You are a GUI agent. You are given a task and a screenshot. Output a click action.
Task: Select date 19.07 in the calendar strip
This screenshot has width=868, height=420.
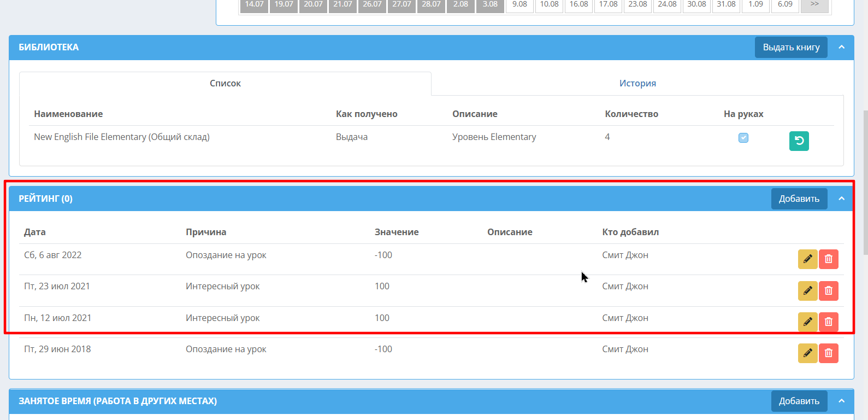point(284,5)
